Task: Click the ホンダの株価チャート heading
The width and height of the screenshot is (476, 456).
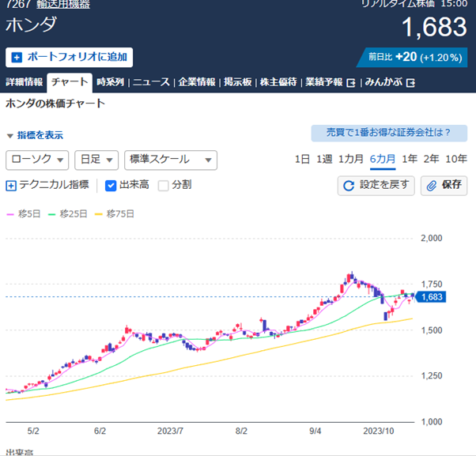Action: 55,104
